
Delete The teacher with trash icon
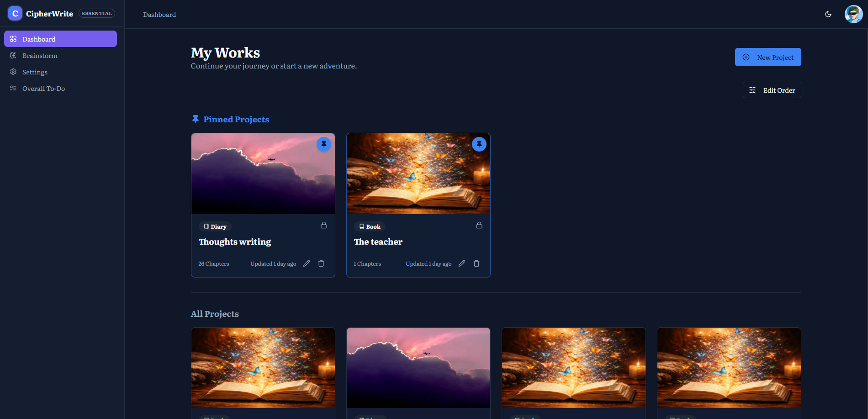click(476, 263)
